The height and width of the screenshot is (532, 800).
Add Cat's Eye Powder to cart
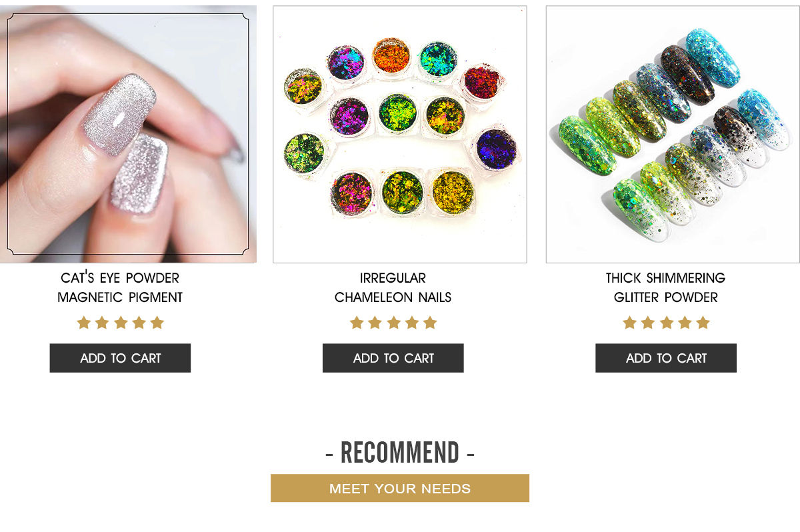click(120, 358)
